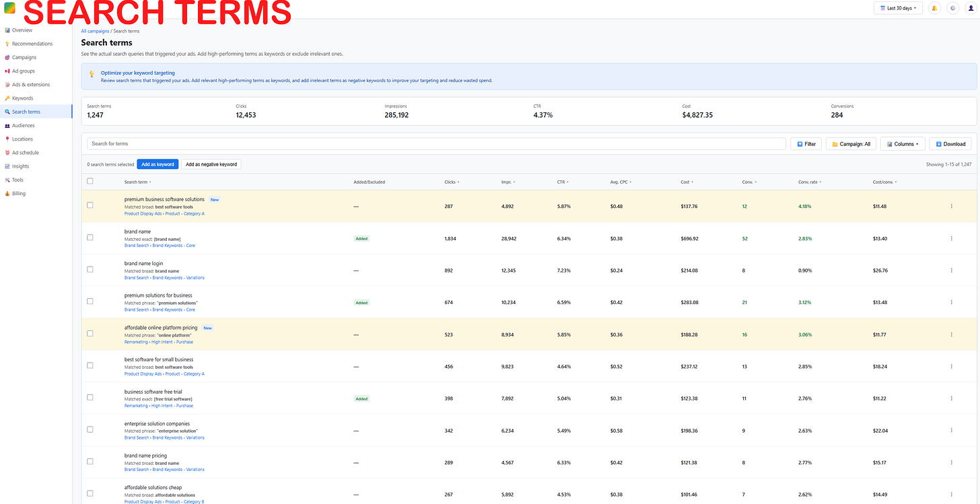Open row menu for premium business software solutions
The image size is (980, 504).
click(x=951, y=207)
